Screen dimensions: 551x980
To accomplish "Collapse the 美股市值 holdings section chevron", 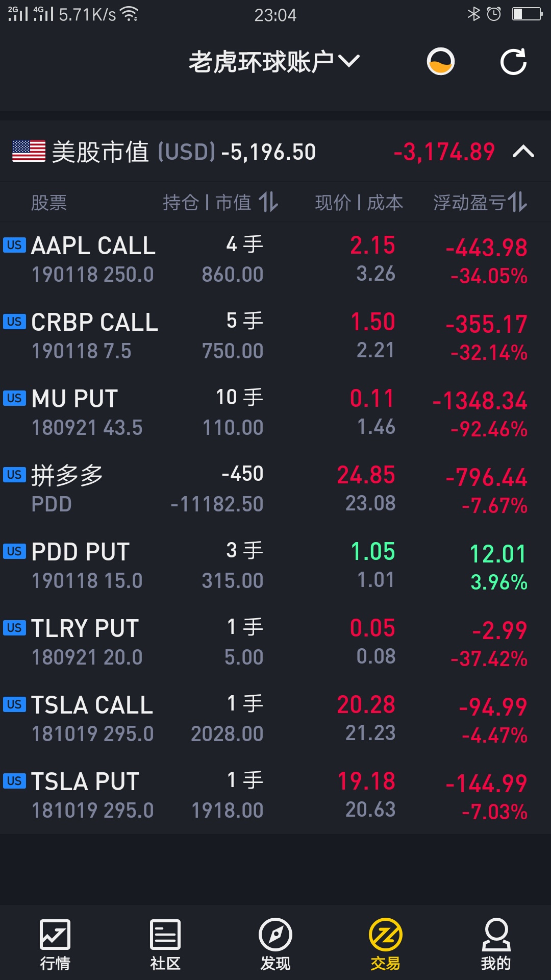I will pyautogui.click(x=523, y=152).
